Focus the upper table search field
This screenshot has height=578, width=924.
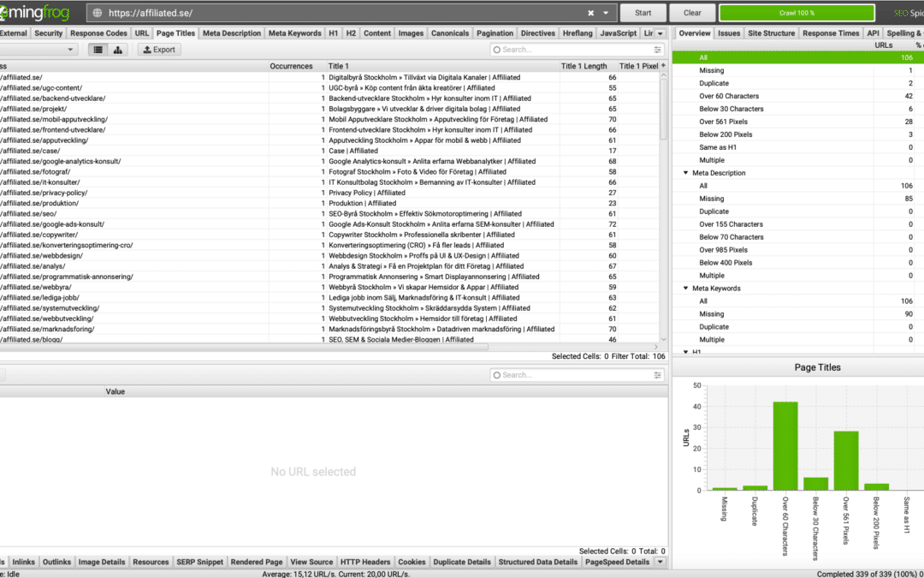(577, 50)
